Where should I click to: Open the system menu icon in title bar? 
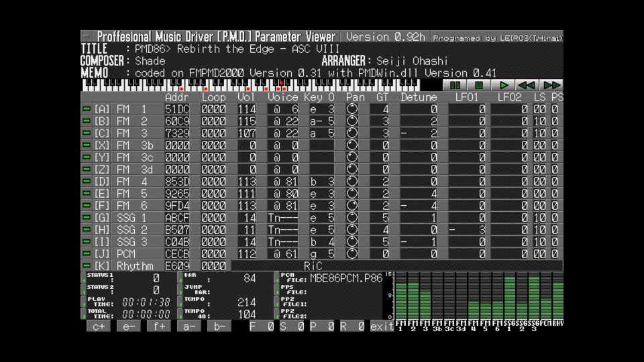tap(87, 36)
